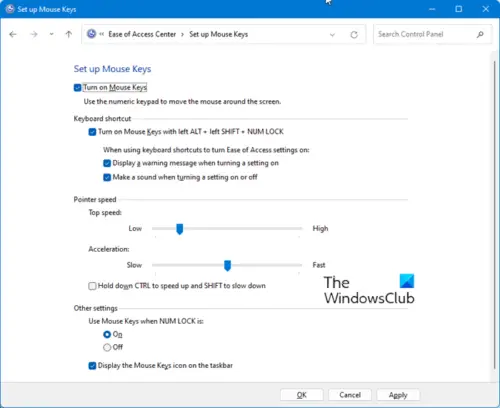Click the title bar Mouse Keys window icon
The height and width of the screenshot is (408, 500).
click(10, 9)
